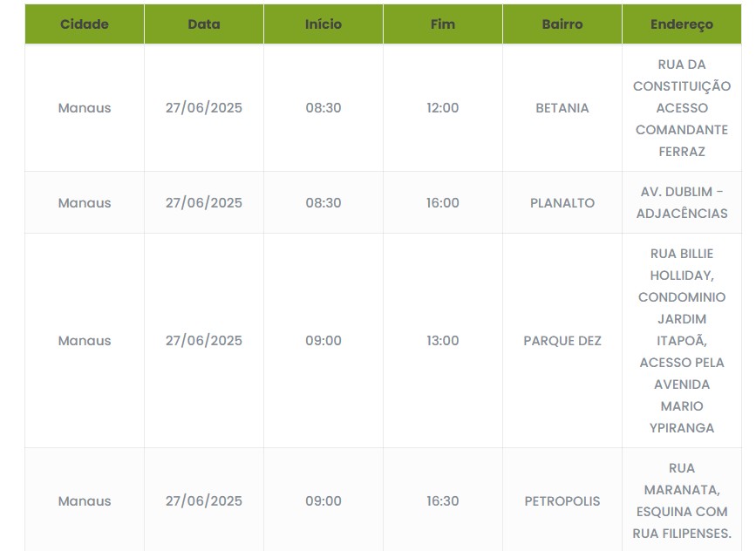Click the BETANIA neighborhood cell
Image resolution: width=756 pixels, height=551 pixels.
(x=562, y=108)
